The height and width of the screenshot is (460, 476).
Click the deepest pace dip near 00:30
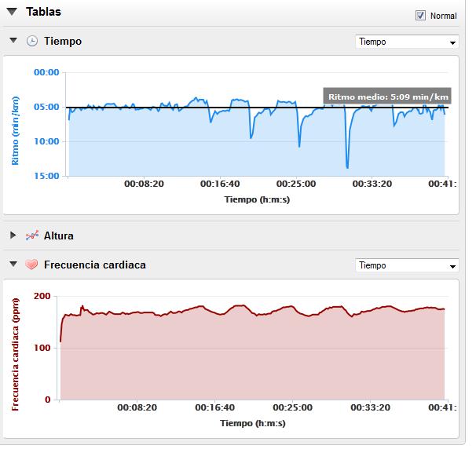tap(347, 166)
